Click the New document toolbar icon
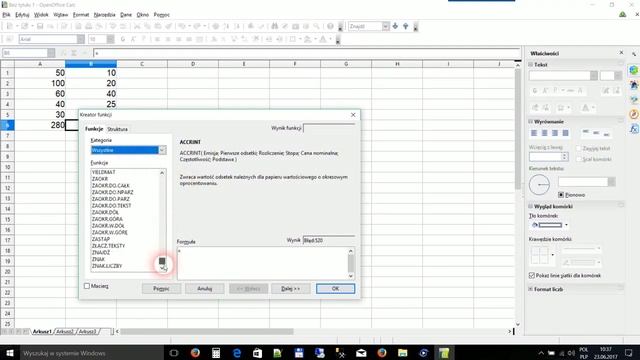The image size is (640, 360). pyautogui.click(x=10, y=26)
